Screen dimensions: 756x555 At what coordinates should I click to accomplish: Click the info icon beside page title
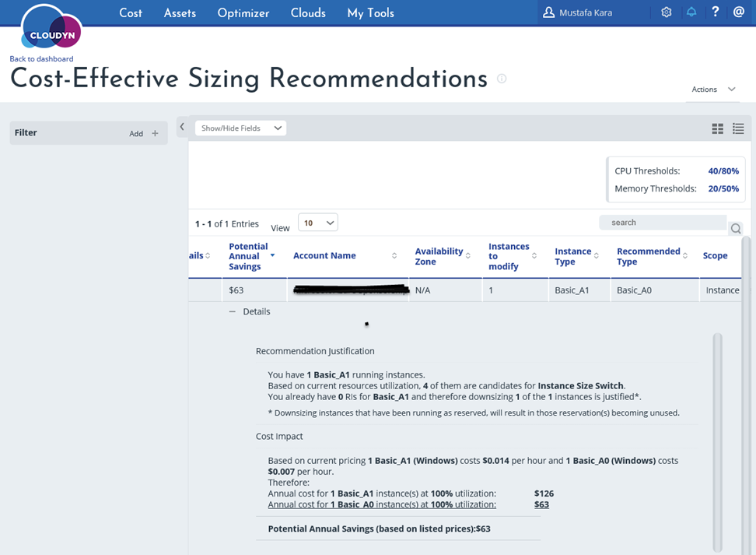click(502, 79)
